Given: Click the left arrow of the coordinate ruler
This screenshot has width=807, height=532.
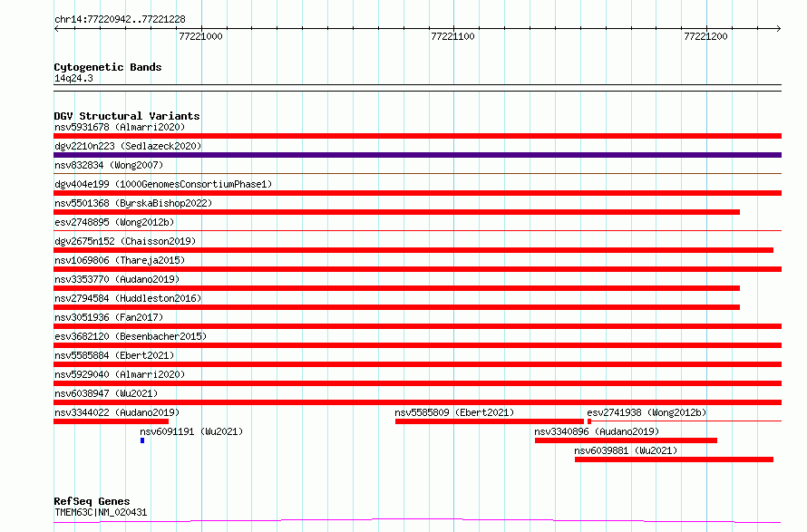Looking at the screenshot, I should click(56, 29).
